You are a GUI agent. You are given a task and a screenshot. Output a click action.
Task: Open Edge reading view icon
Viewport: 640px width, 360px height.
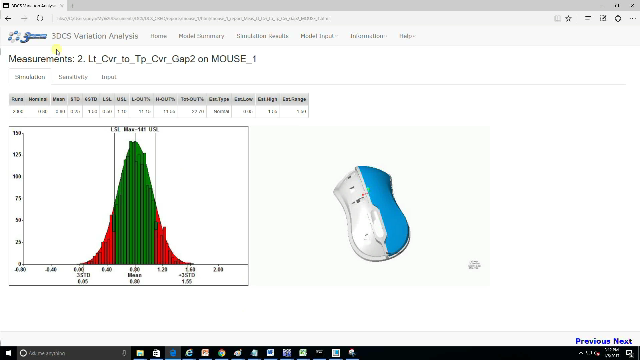pos(557,18)
